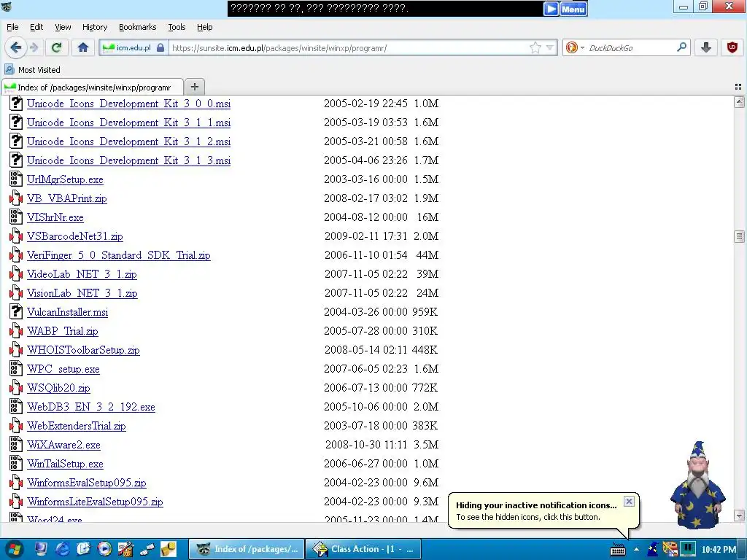Image resolution: width=747 pixels, height=560 pixels.
Task: Click the Merlin wizard assistant character
Action: [698, 485]
